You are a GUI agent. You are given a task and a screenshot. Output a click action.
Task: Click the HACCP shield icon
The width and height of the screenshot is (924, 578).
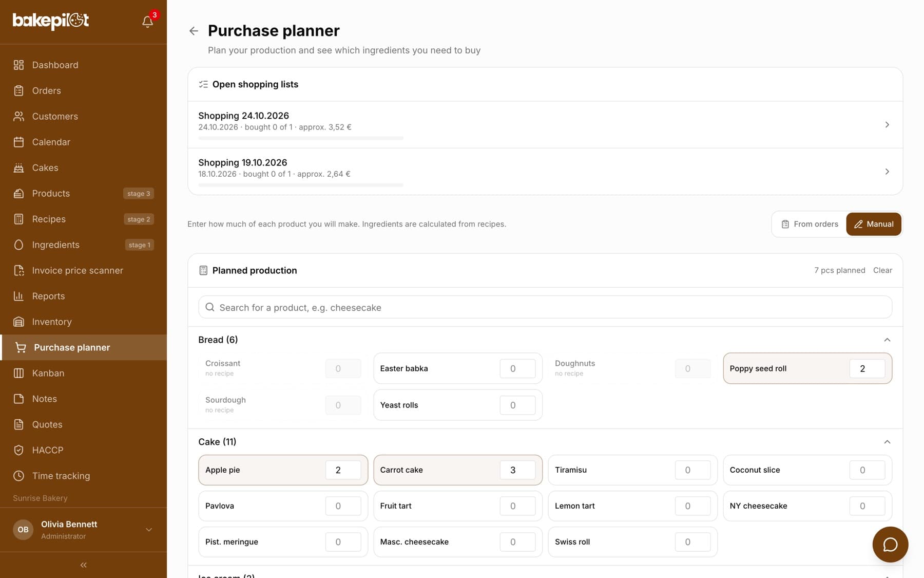18,450
